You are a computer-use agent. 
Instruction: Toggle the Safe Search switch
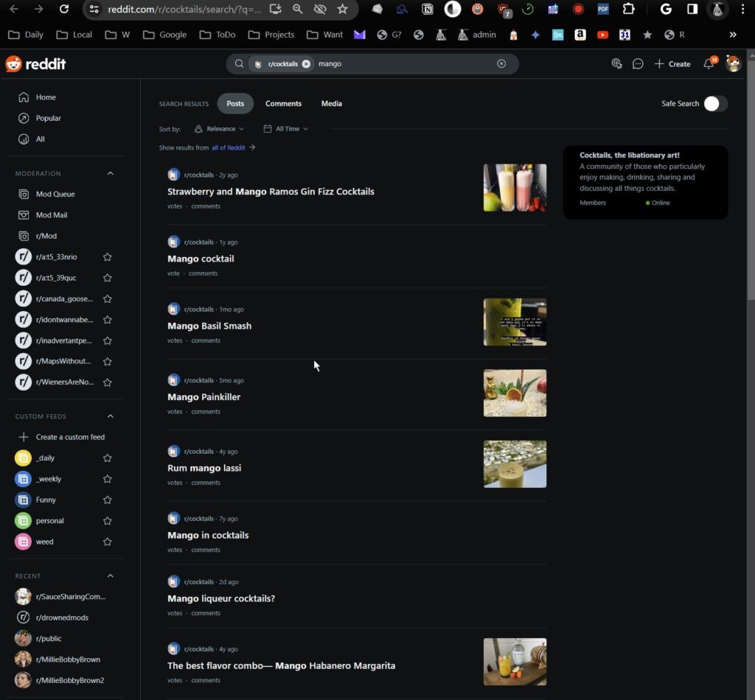coord(714,104)
